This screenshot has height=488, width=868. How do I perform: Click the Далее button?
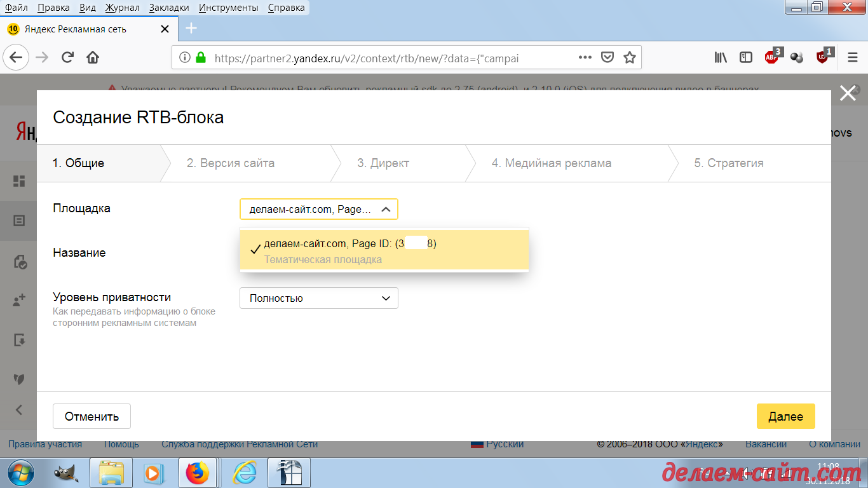tap(786, 417)
